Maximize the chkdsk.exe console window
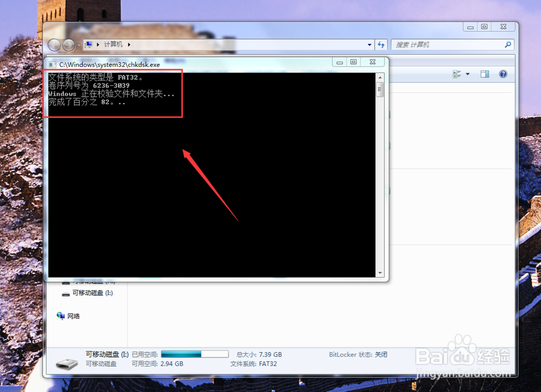This screenshot has width=541, height=392. pos(353,62)
